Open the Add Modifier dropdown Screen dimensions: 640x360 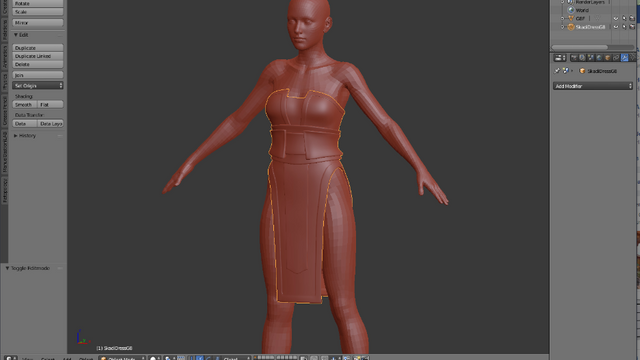(593, 86)
